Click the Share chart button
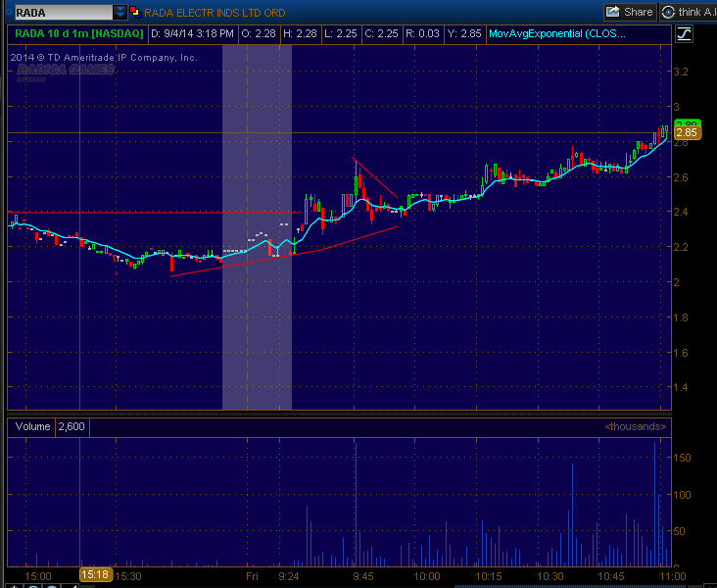This screenshot has width=717, height=588. (x=630, y=12)
